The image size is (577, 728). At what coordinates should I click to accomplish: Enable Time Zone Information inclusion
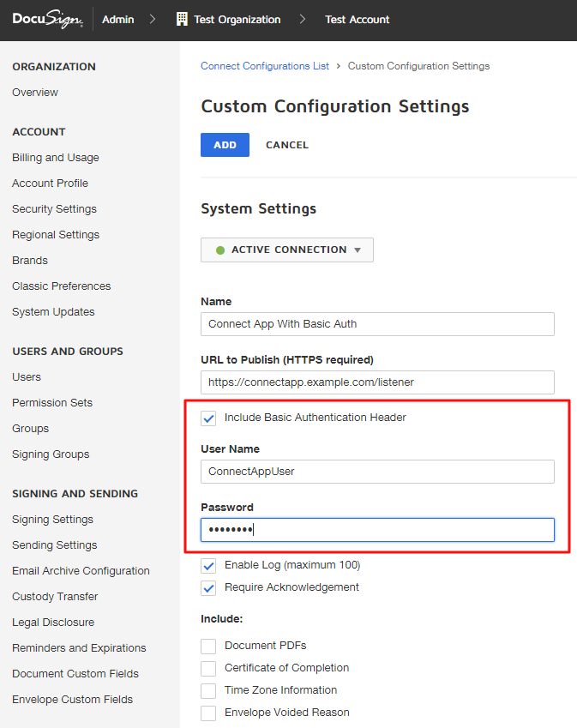pyautogui.click(x=208, y=689)
